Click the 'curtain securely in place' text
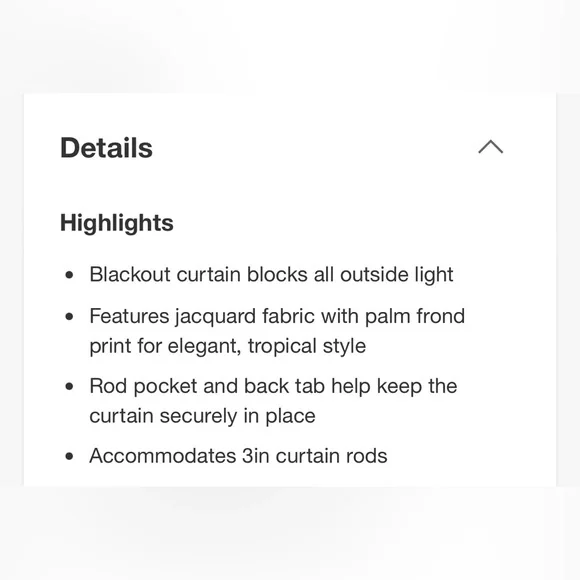This screenshot has height=580, width=580. click(x=202, y=416)
